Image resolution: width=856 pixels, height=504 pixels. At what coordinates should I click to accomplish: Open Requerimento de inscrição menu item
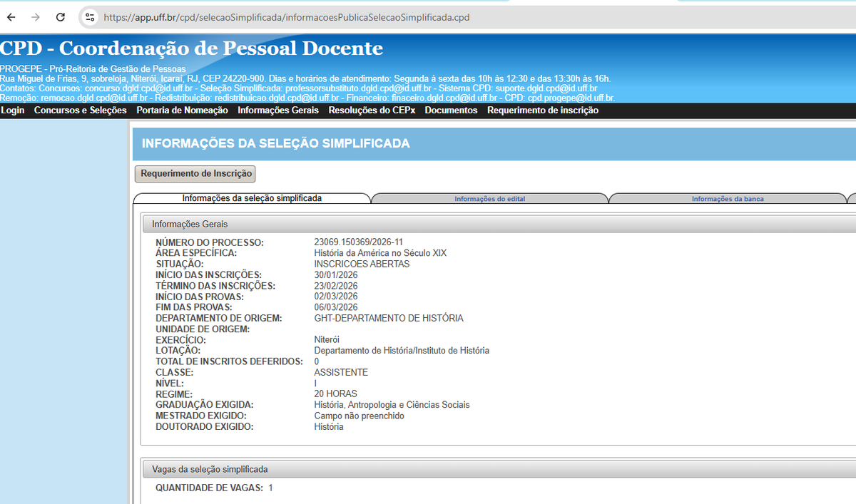point(543,110)
